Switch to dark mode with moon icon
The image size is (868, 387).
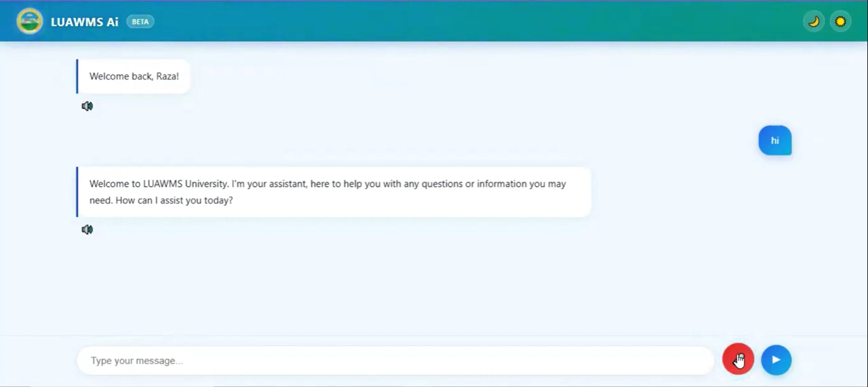pos(813,22)
